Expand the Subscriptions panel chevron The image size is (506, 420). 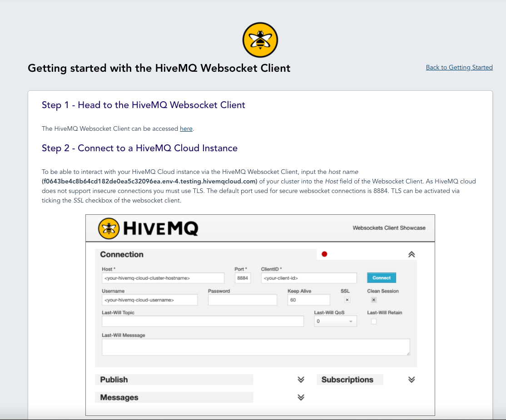tap(412, 380)
